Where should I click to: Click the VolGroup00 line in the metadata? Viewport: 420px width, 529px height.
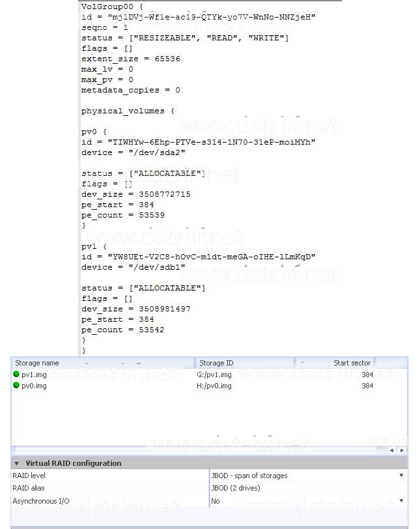(112, 7)
